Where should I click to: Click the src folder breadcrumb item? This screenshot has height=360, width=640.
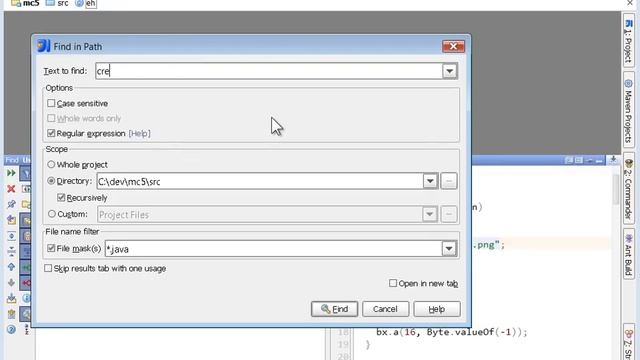pos(57,3)
